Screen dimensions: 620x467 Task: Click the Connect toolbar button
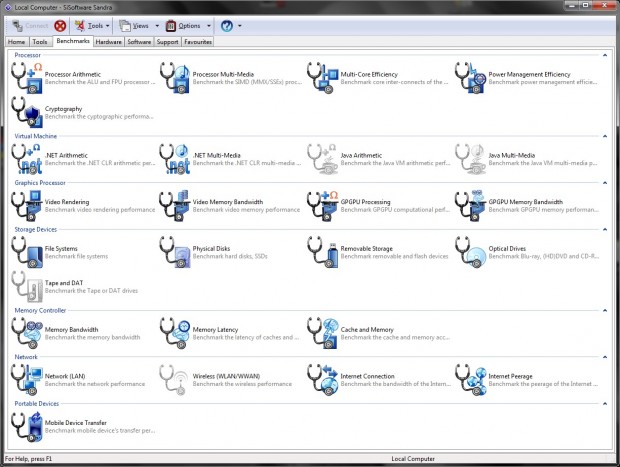coord(30,26)
